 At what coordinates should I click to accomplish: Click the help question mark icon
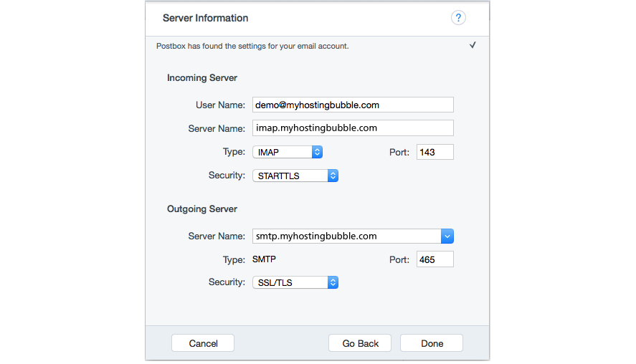coord(458,18)
